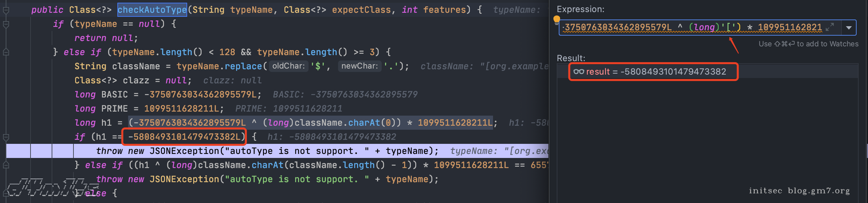868x203 pixels.
Task: Click fold icon beside 'if (typeName == null)'
Action: pyautogui.click(x=6, y=24)
